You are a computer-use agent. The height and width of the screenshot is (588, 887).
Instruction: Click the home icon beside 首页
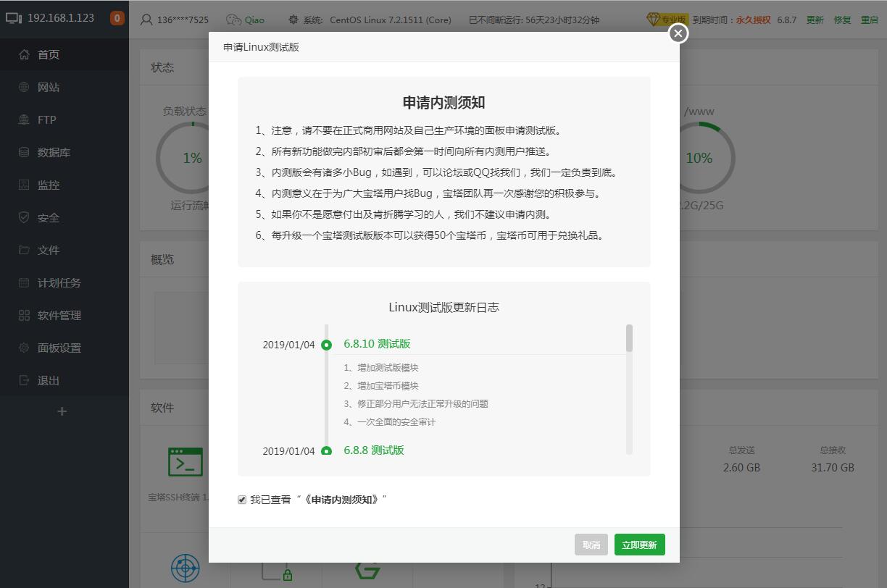tap(24, 54)
